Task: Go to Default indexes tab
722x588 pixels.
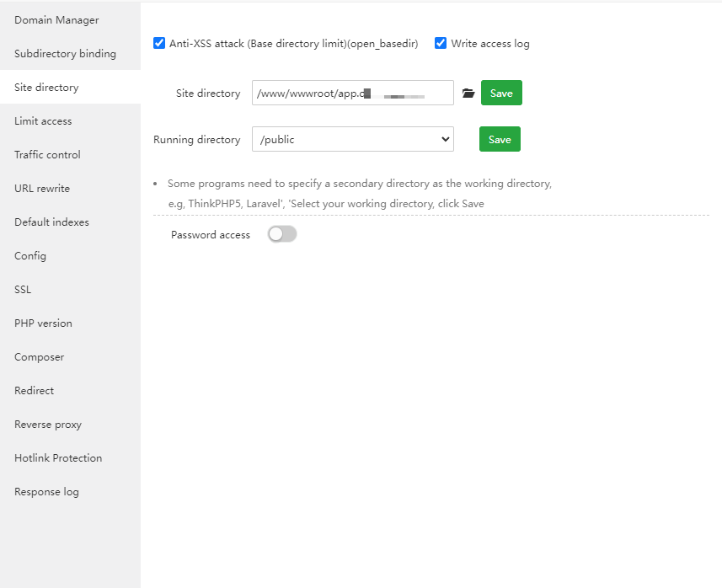Action: [x=70, y=222]
